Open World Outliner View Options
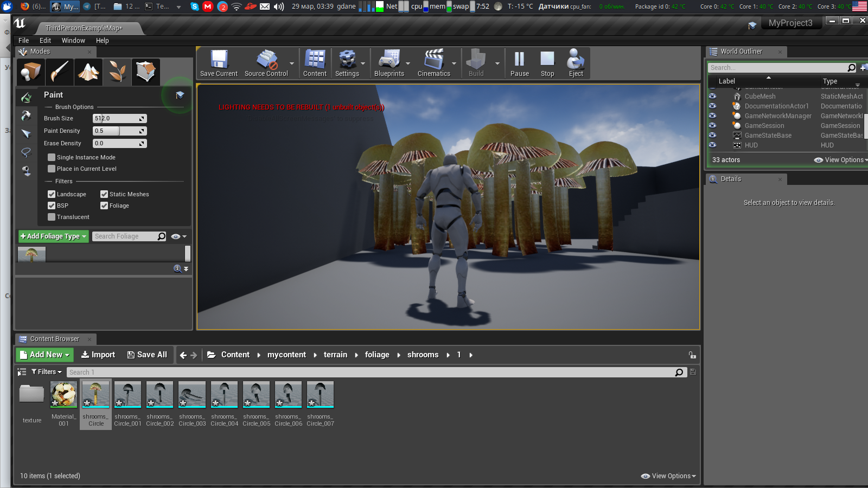This screenshot has height=488, width=868. (840, 160)
